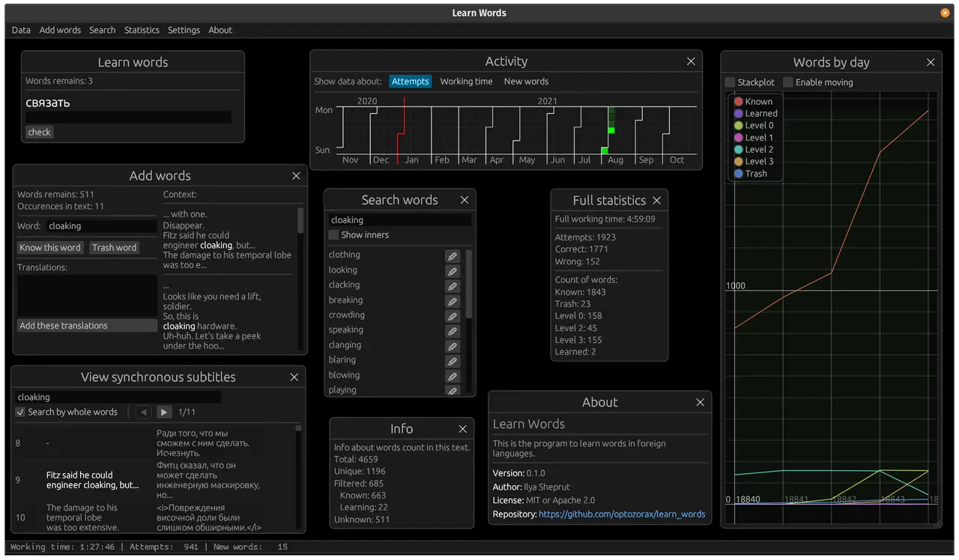Edit the word 'speaking' using its pencil icon
Viewport: 959px width, 560px height.
(453, 331)
